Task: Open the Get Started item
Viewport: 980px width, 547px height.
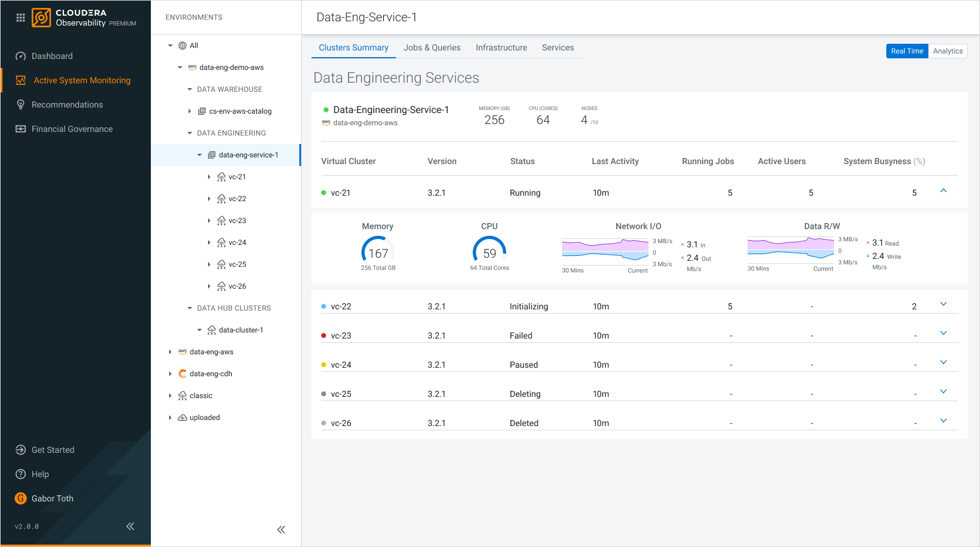Action: coord(52,450)
